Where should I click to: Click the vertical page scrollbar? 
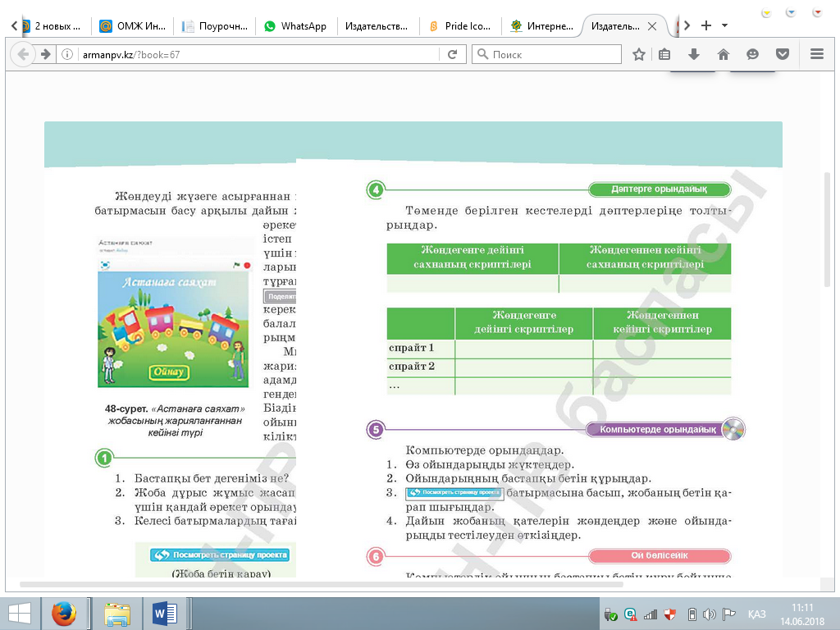coord(827,231)
